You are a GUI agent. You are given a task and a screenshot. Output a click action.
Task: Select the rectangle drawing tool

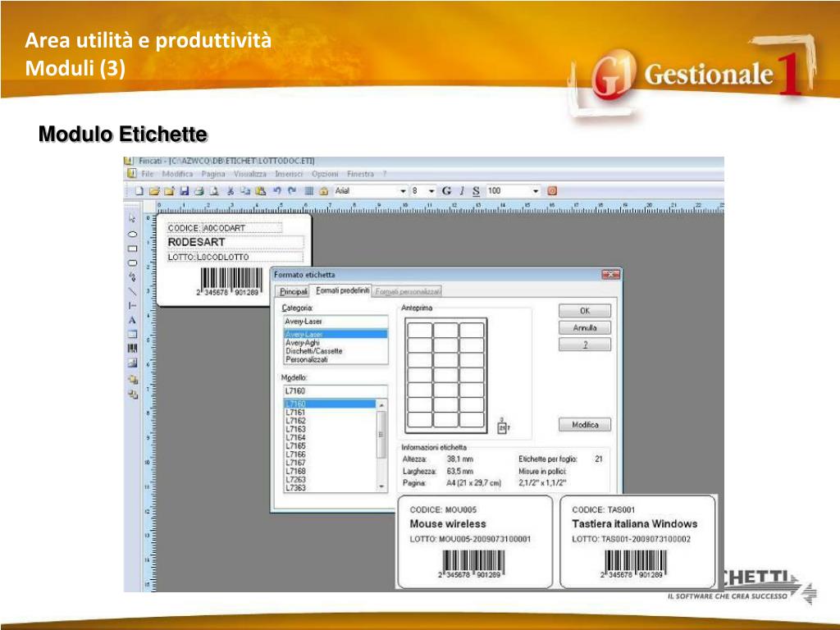(132, 249)
